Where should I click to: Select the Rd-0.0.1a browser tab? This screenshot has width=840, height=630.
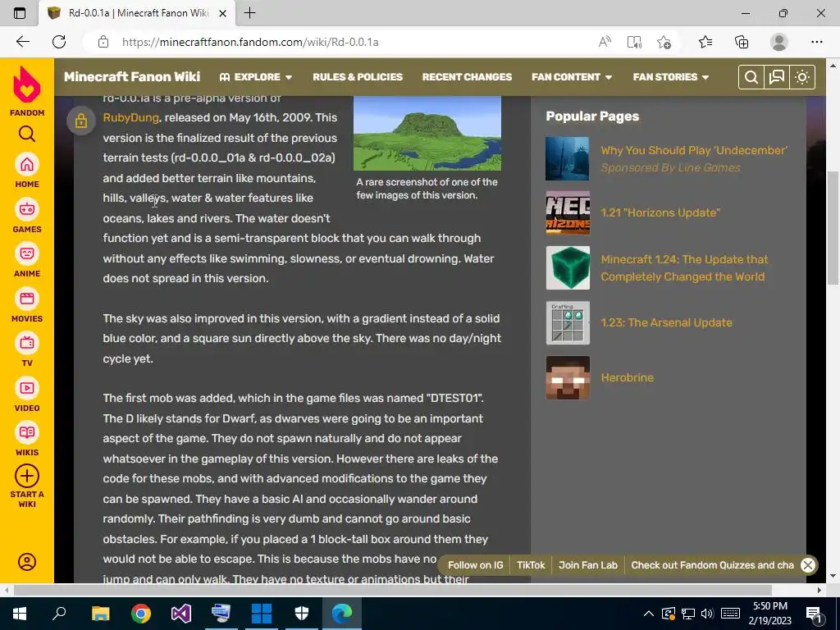point(137,13)
